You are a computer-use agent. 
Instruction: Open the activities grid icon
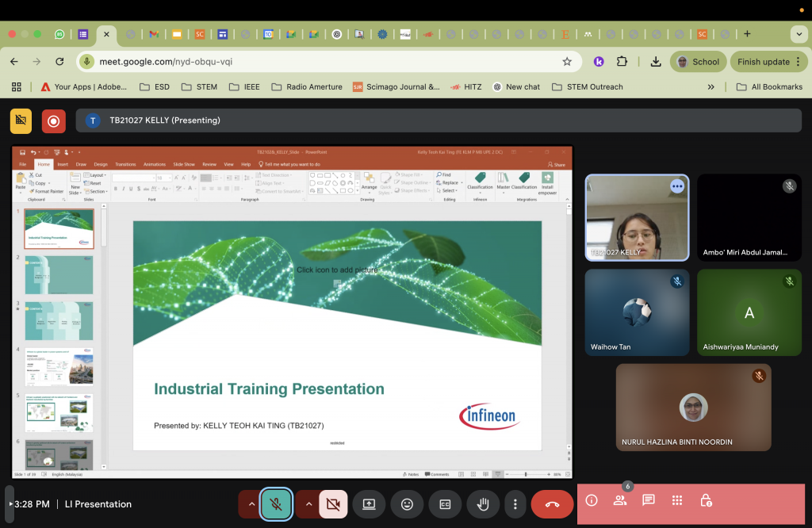tap(677, 500)
